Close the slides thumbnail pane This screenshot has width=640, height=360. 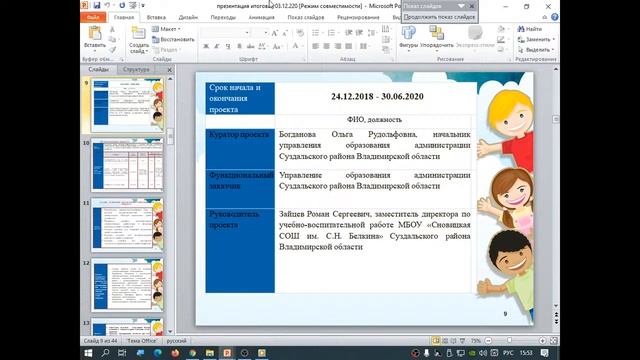point(169,70)
